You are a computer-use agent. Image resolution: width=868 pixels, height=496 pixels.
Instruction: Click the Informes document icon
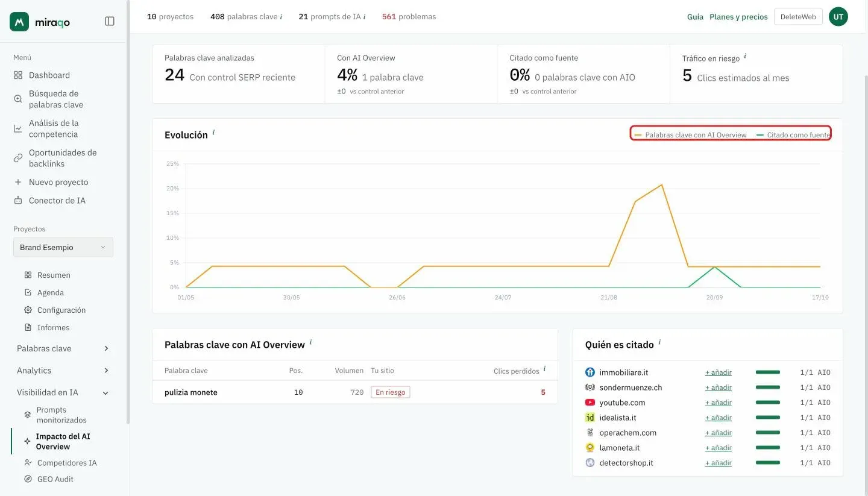click(28, 327)
